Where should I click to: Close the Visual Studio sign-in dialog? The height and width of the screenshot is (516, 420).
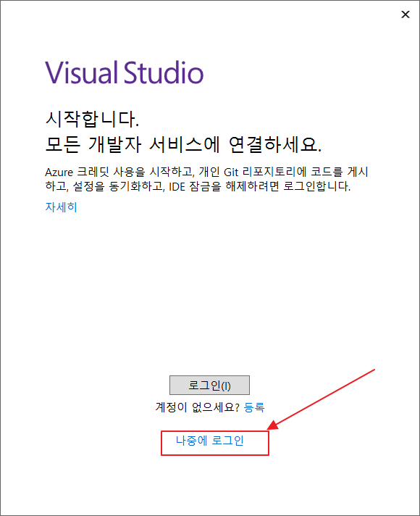406,14
